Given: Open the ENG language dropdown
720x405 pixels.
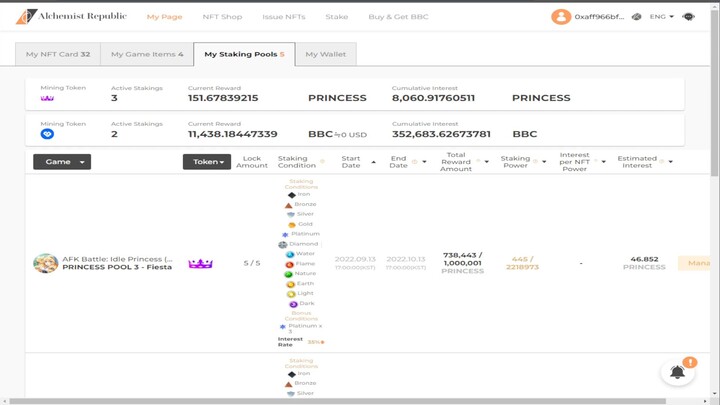Looking at the screenshot, I should [x=662, y=17].
